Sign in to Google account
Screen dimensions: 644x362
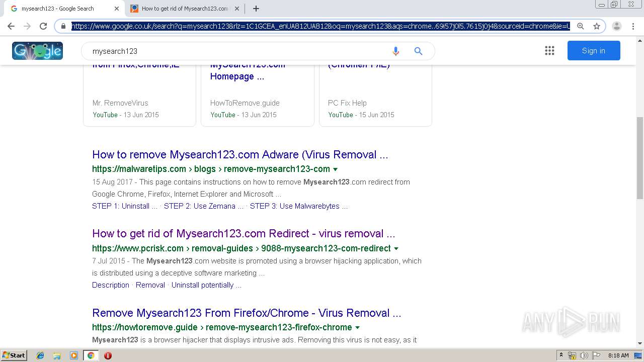pos(594,50)
